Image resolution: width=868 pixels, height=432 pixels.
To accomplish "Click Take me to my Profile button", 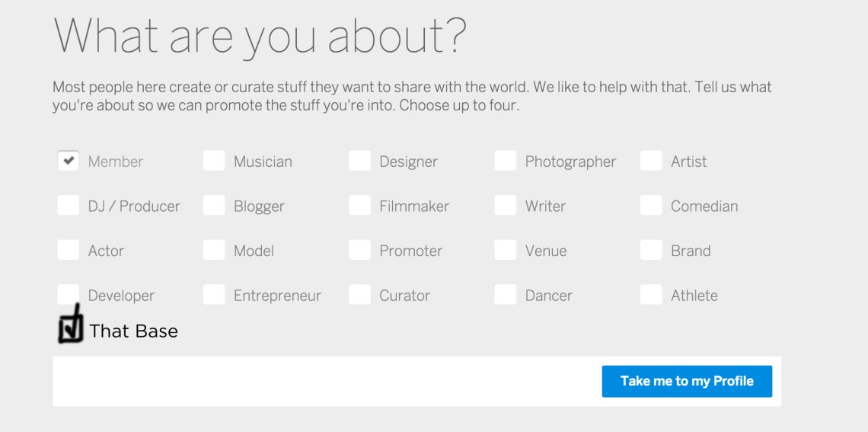I will [x=687, y=381].
